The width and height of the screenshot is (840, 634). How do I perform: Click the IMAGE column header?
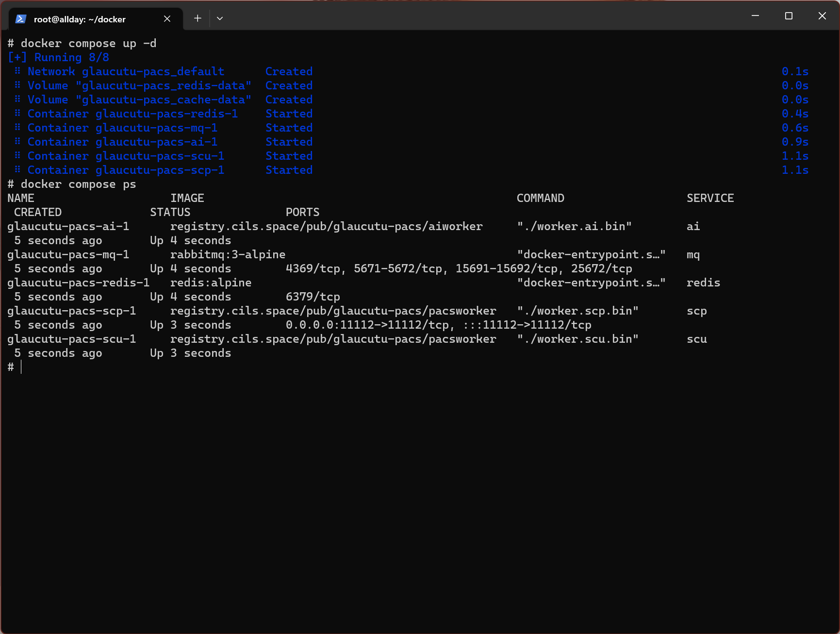tap(187, 199)
